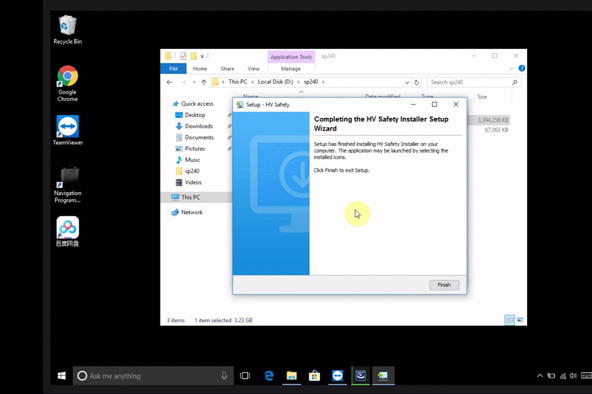Open network status tray icon
Screen dimensions: 592x394
pyautogui.click(x=563, y=376)
